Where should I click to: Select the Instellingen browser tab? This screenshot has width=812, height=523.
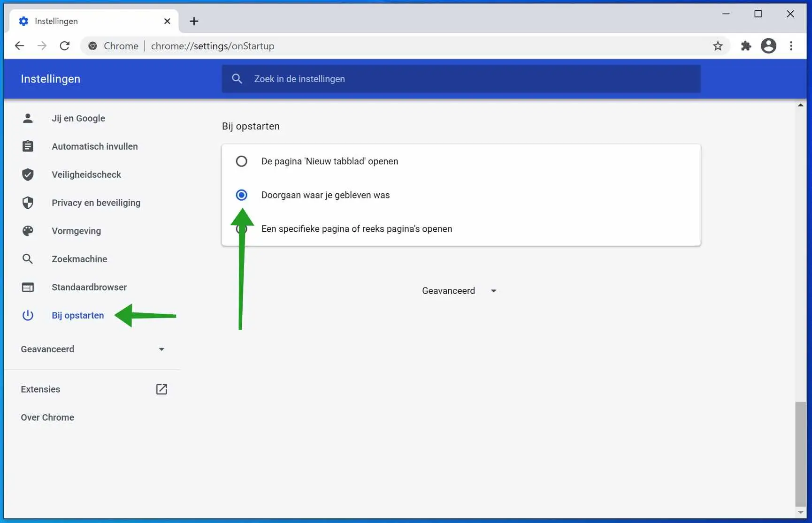point(94,21)
